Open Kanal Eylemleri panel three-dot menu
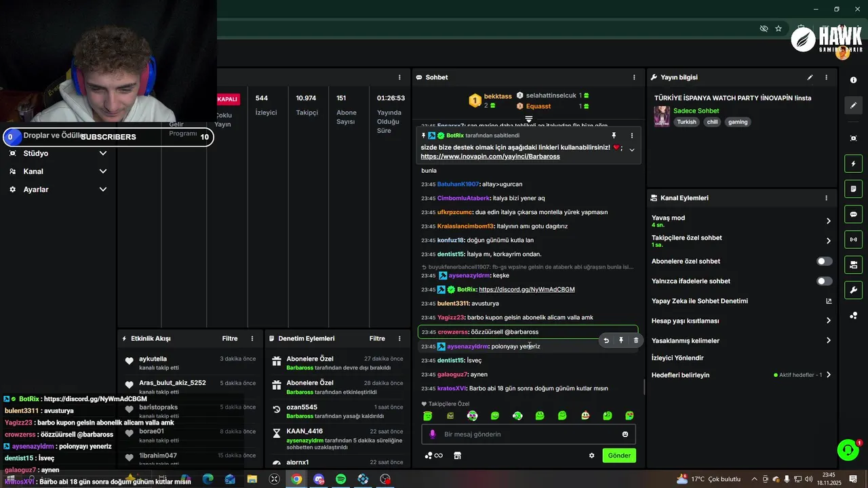The width and height of the screenshot is (868, 488). [x=826, y=198]
